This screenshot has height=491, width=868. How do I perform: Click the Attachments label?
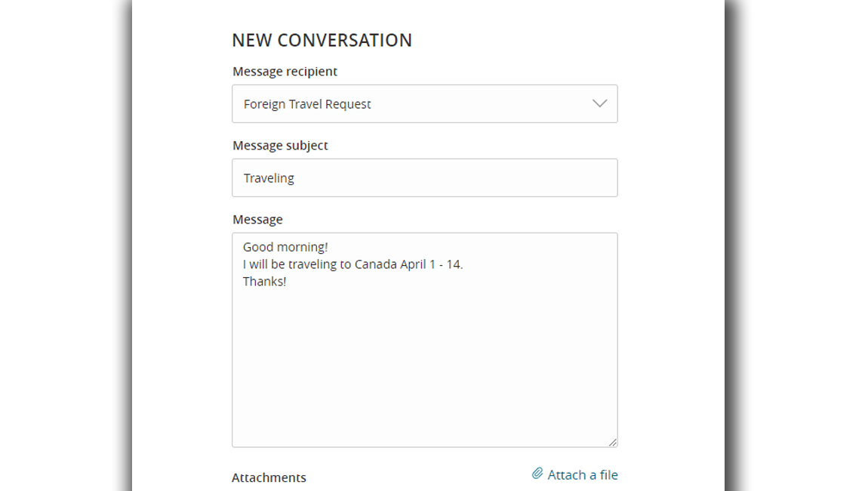(269, 477)
